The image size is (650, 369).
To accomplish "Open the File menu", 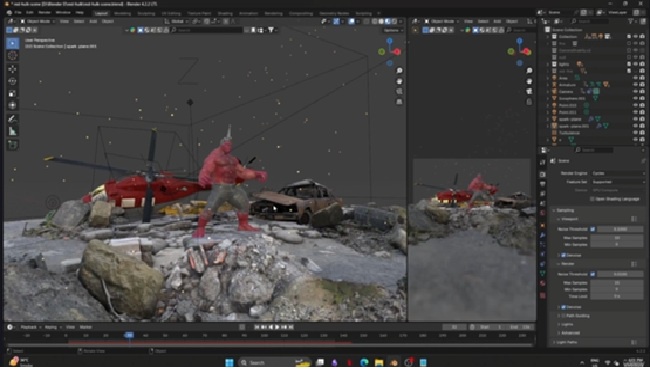I will pos(18,12).
